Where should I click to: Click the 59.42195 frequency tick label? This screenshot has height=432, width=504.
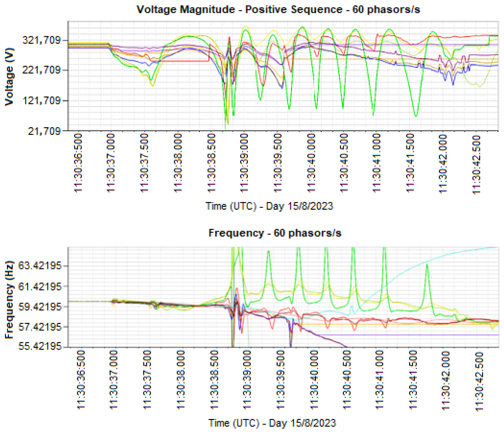(40, 307)
